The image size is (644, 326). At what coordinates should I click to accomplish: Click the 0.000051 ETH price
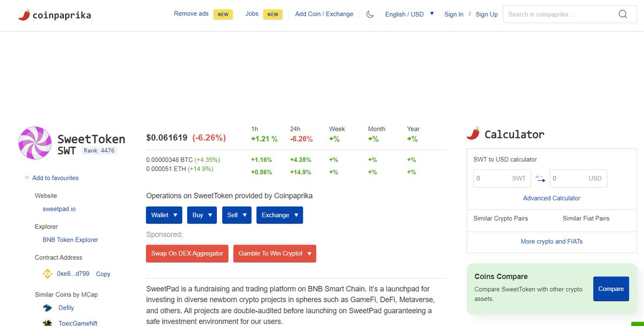coord(166,169)
